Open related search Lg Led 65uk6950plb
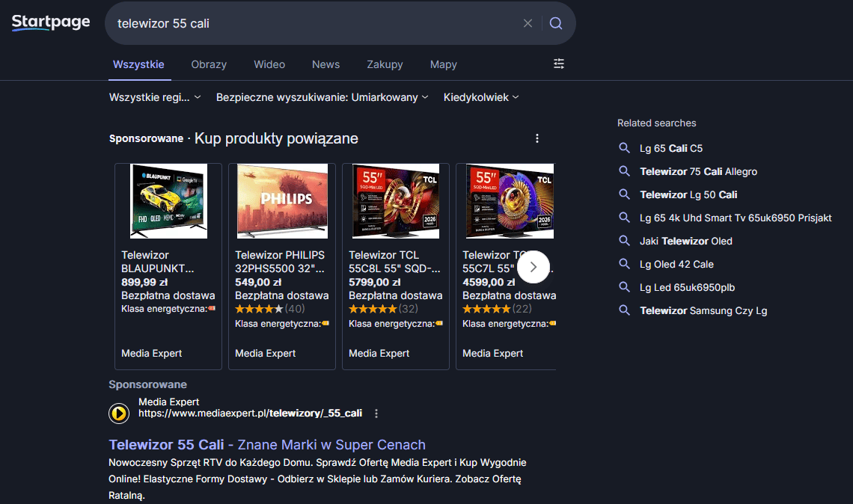The width and height of the screenshot is (853, 504). click(687, 287)
